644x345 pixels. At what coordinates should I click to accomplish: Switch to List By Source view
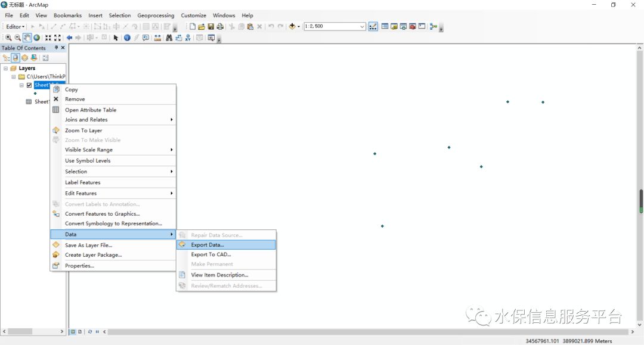[x=16, y=58]
